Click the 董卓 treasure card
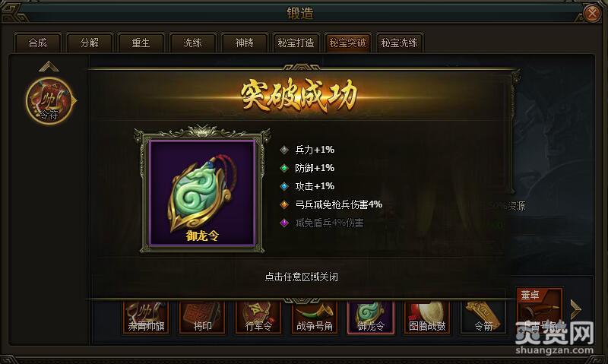The height and width of the screenshot is (364, 608). coord(540,310)
